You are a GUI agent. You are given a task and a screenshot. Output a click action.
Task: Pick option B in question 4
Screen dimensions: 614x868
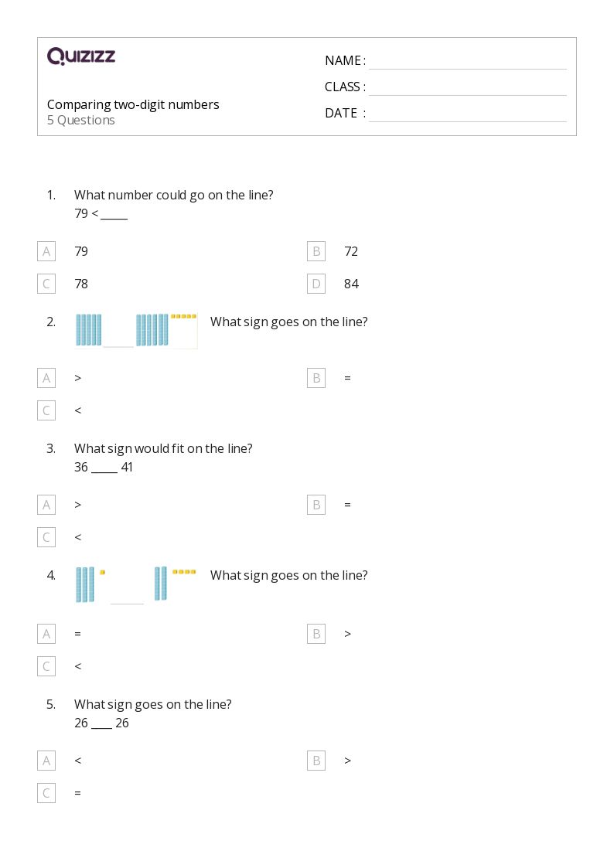click(316, 634)
